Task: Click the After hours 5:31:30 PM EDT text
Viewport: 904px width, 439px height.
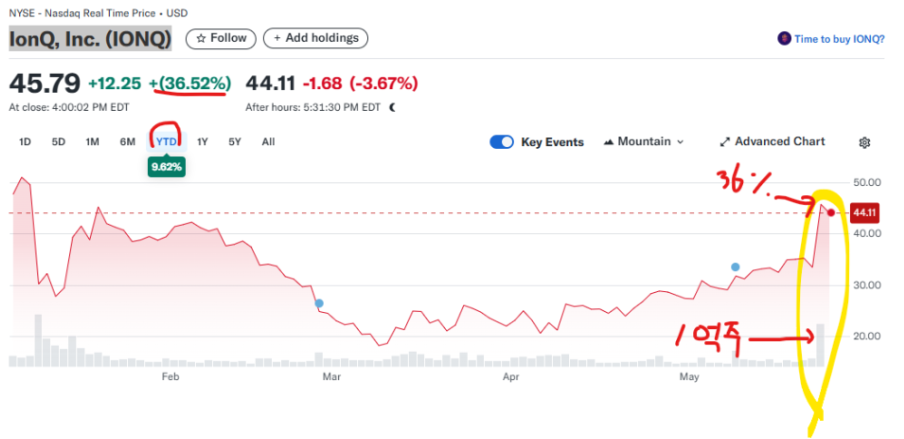Action: pos(313,107)
